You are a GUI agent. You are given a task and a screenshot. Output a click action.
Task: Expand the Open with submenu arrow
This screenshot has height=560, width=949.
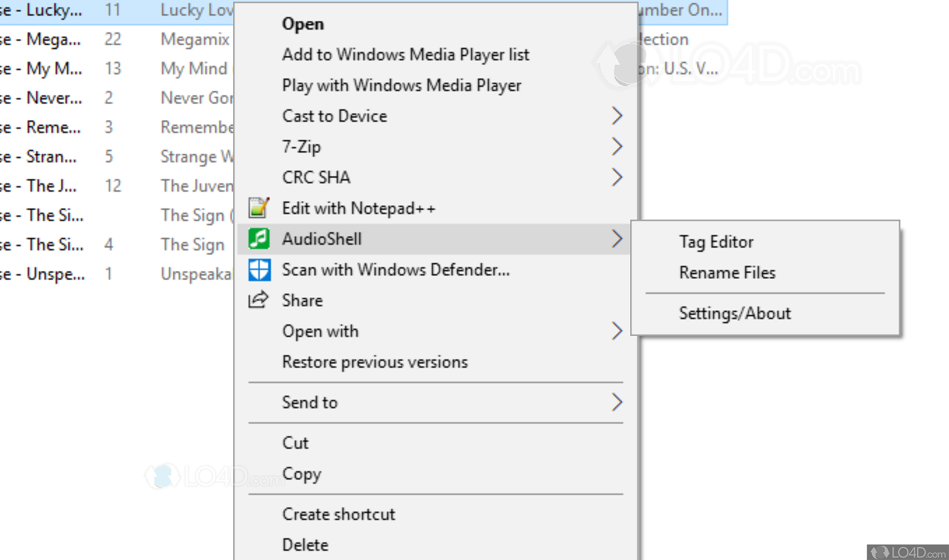coord(616,331)
